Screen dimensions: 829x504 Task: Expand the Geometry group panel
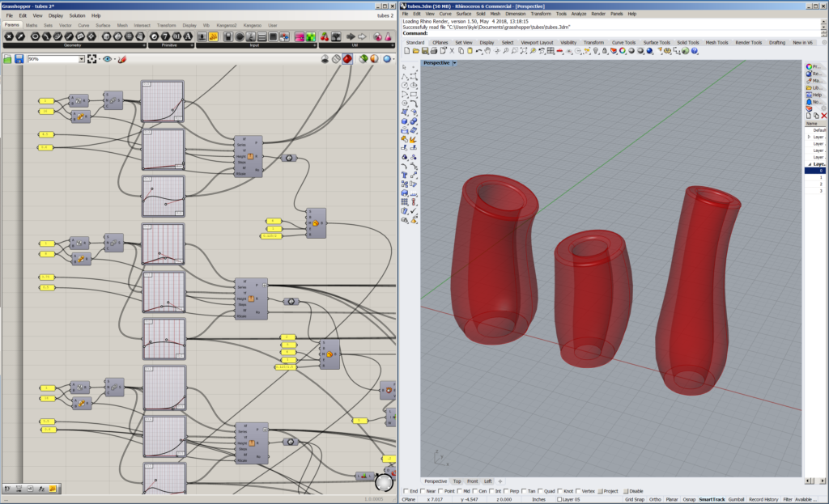click(x=144, y=45)
